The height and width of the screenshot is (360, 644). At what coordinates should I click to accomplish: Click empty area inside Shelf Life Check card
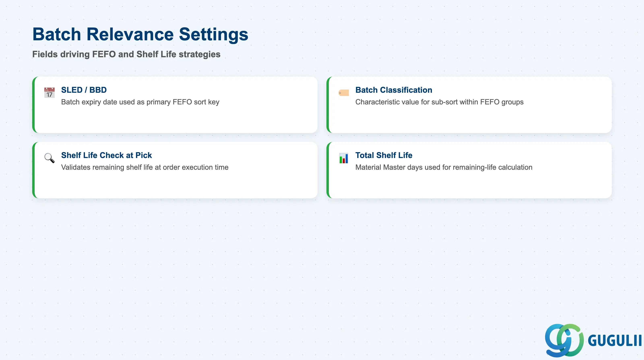[175, 185]
